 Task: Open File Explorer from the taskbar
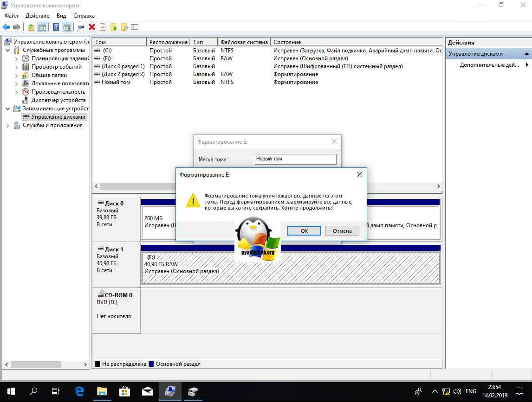pos(102,391)
